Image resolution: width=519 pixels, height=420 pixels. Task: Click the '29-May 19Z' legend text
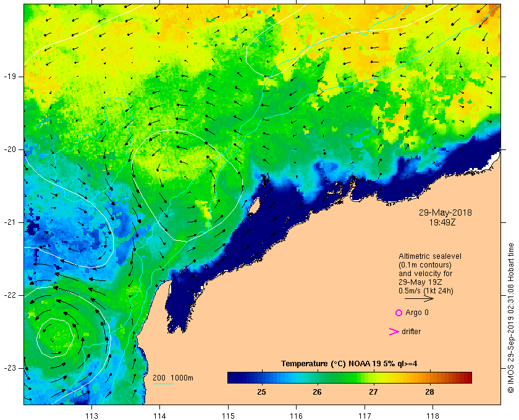(420, 282)
